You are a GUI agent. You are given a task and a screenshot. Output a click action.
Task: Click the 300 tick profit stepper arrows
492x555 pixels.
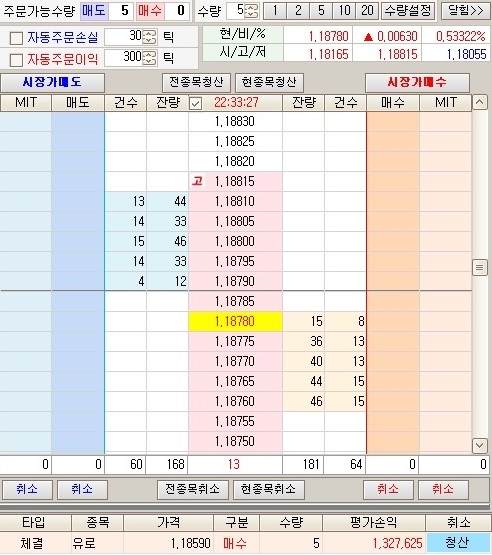click(x=149, y=58)
